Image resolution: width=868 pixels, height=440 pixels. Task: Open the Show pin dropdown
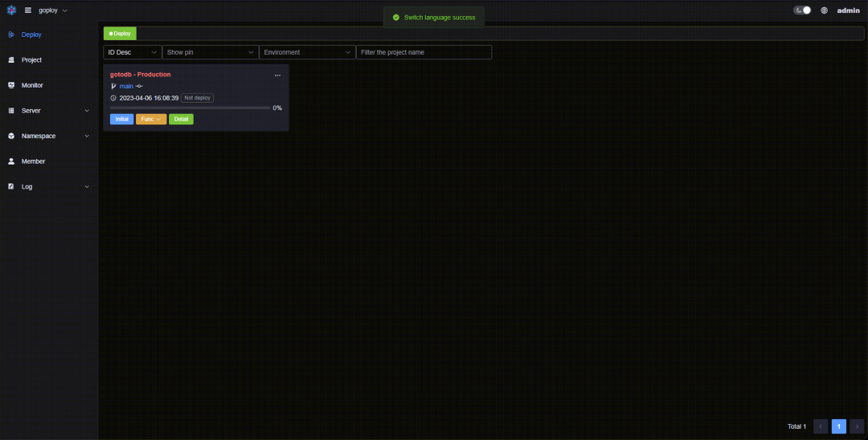[x=211, y=52]
